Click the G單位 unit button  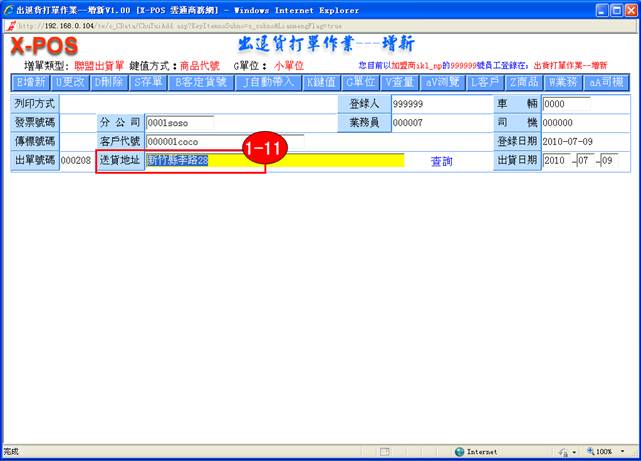click(x=360, y=82)
